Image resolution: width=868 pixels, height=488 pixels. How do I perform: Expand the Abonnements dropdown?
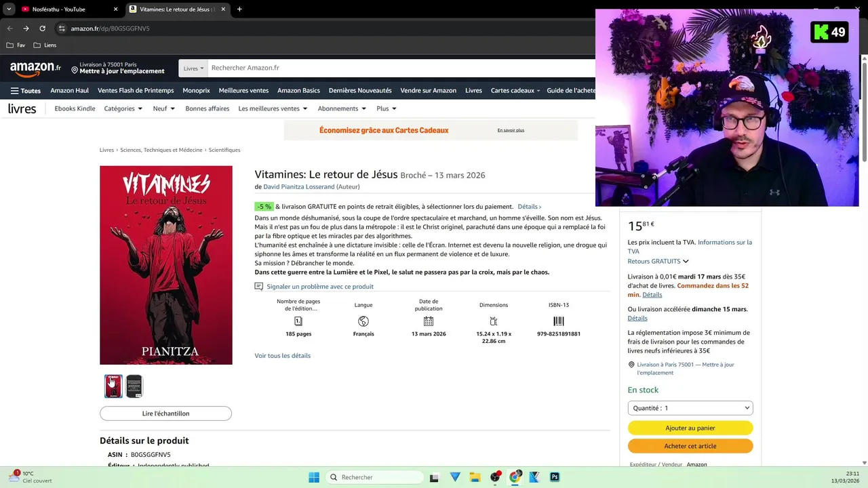[342, 108]
